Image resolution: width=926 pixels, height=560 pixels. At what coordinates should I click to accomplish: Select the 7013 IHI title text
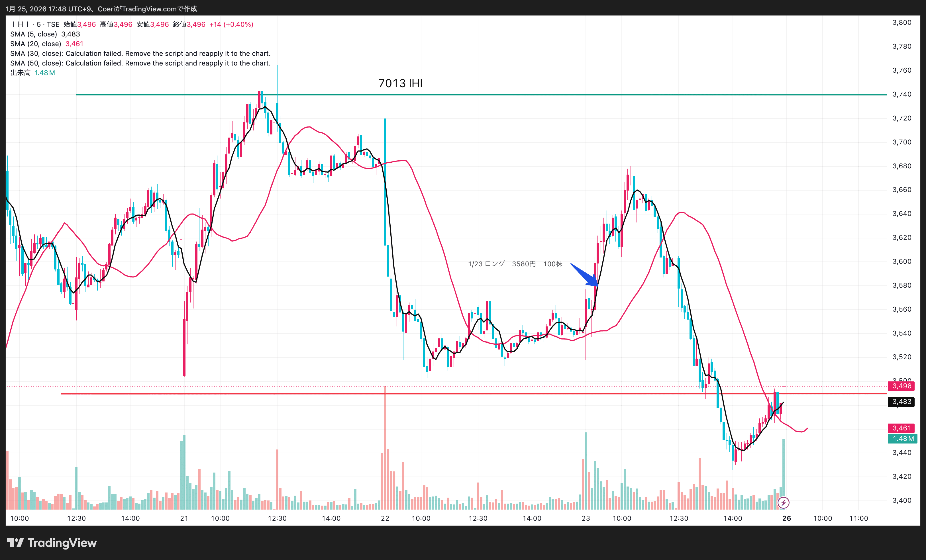point(400,83)
